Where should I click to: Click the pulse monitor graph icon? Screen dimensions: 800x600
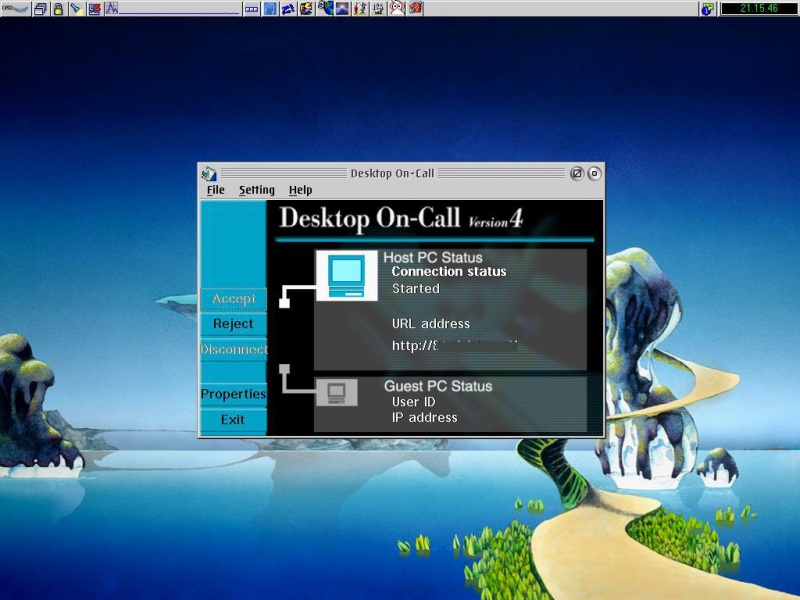[112, 9]
